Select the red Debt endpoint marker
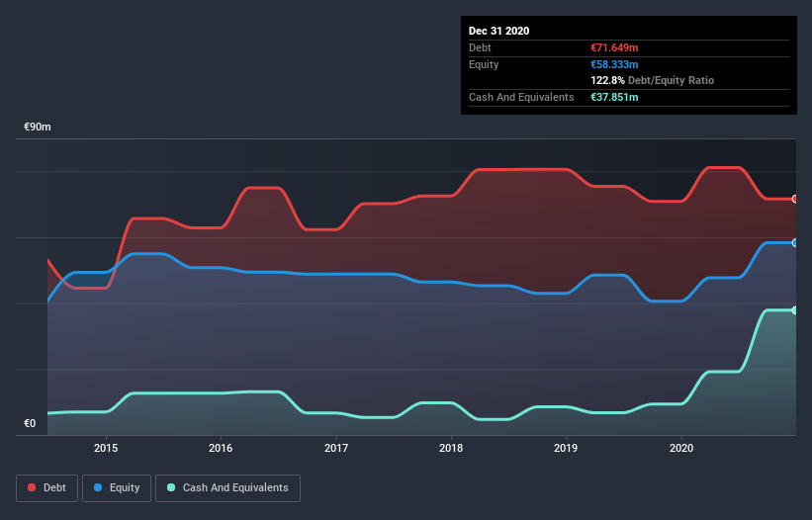 [794, 199]
